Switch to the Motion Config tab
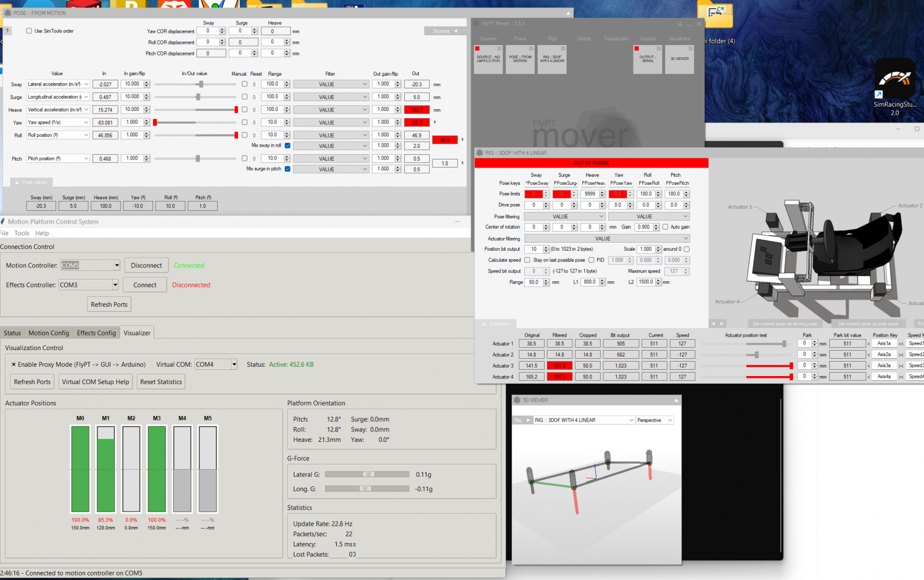This screenshot has height=580, width=924. pyautogui.click(x=49, y=333)
